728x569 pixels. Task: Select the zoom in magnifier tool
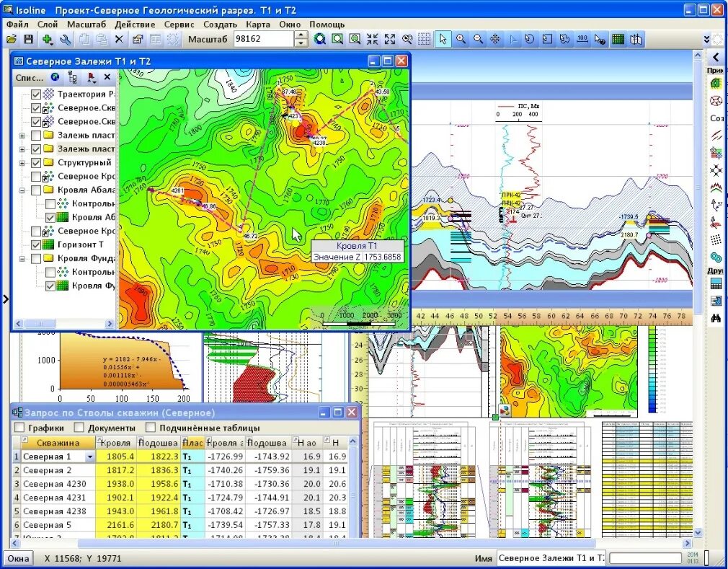coord(461,40)
